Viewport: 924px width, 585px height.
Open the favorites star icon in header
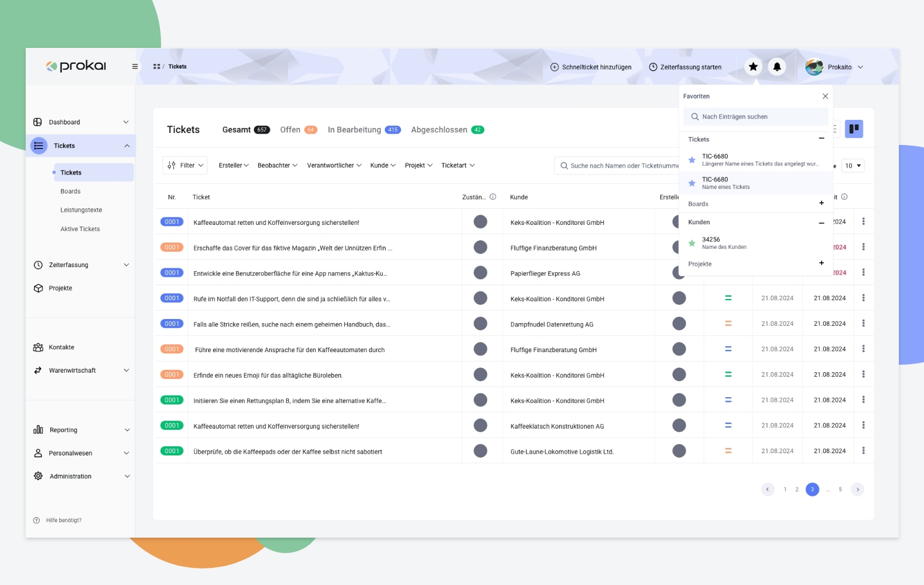pos(753,67)
